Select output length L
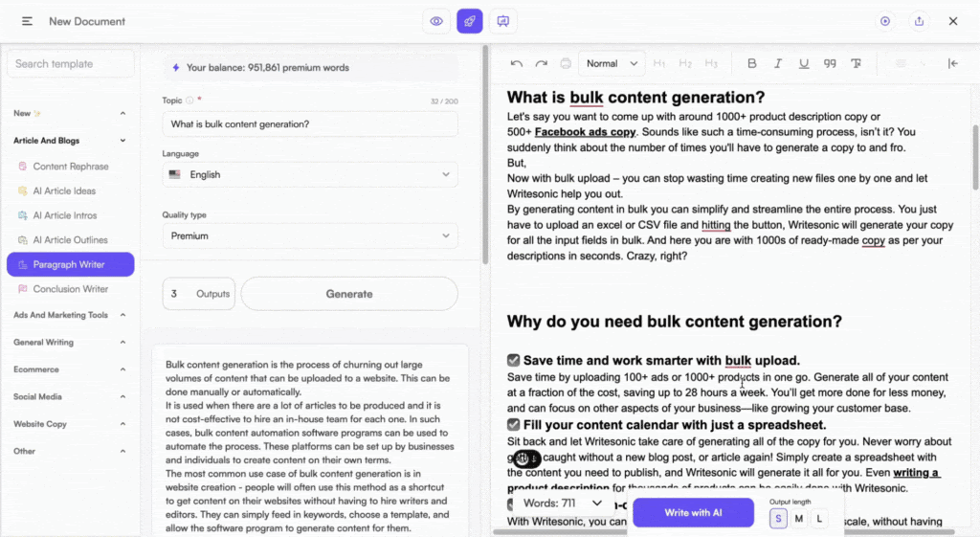 (819, 518)
